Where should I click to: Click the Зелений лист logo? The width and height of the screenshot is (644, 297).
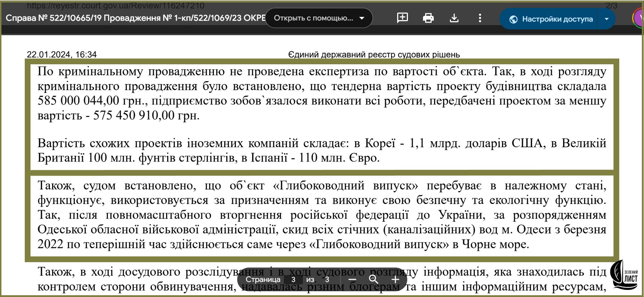tap(625, 276)
